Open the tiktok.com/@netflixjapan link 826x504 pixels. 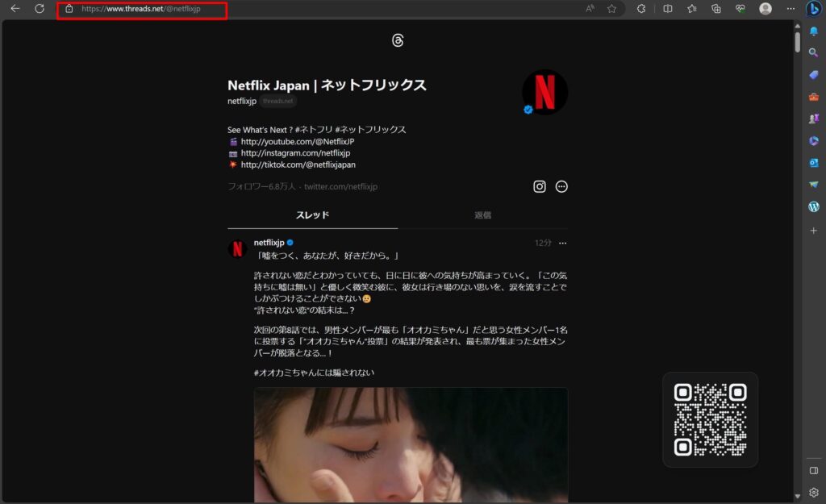click(298, 165)
